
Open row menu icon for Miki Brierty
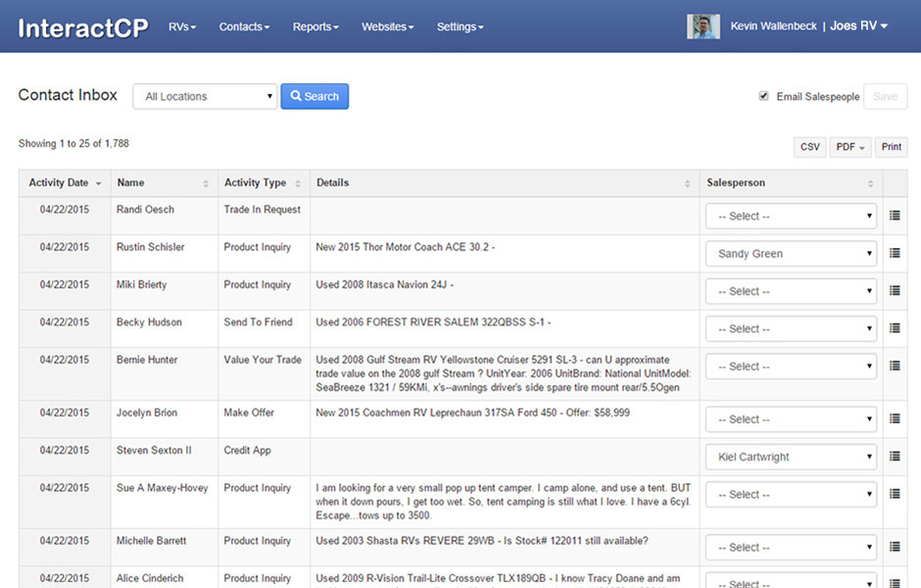(895, 291)
